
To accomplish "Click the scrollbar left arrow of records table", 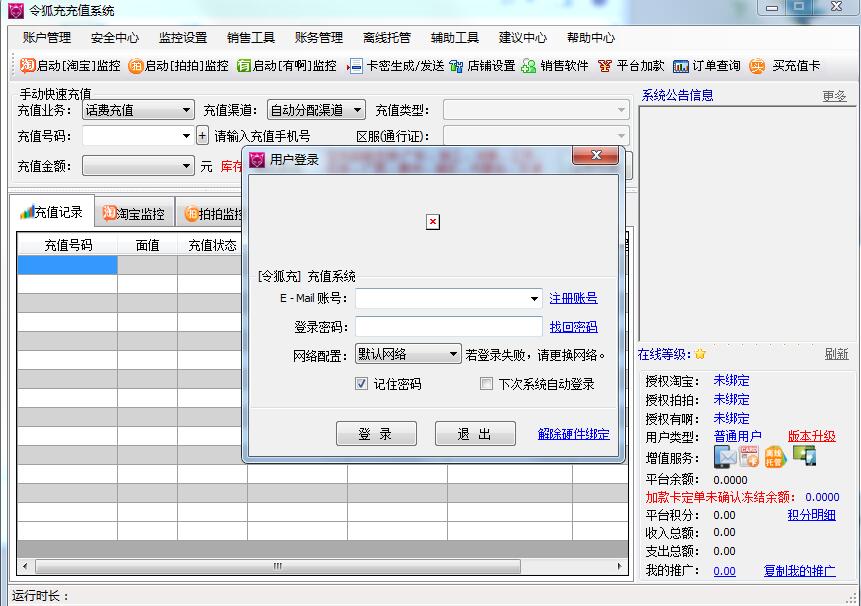I will click(x=25, y=566).
